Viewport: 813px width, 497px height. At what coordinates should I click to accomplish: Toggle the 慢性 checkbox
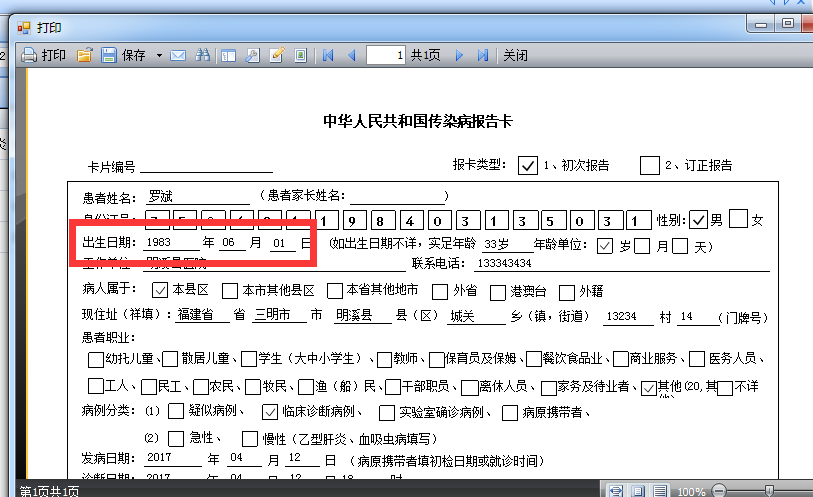pyautogui.click(x=250, y=439)
